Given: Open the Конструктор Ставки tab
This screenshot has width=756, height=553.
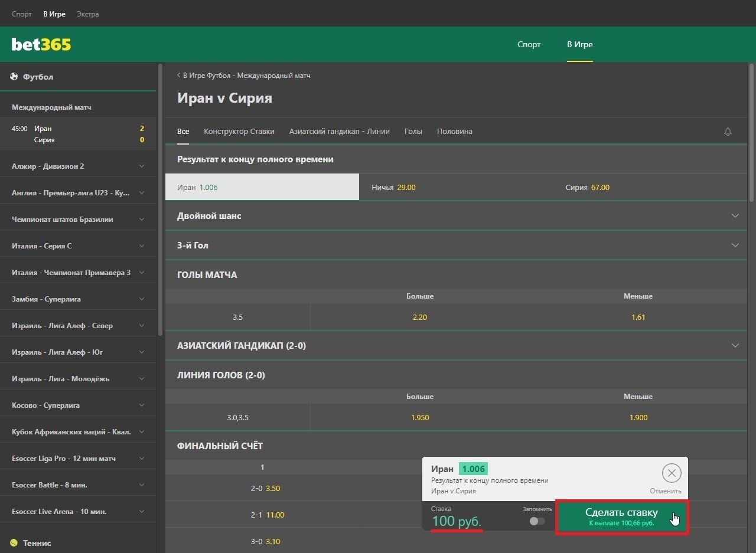Looking at the screenshot, I should point(239,132).
